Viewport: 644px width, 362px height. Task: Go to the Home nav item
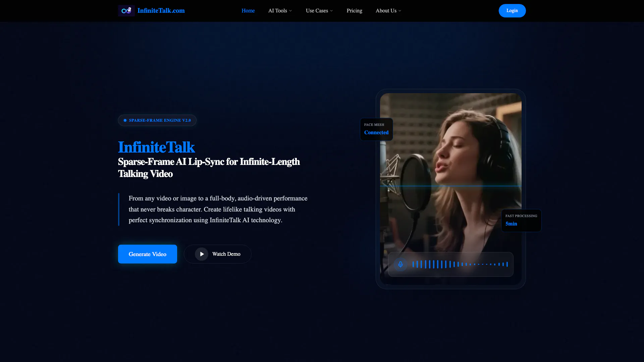[248, 11]
